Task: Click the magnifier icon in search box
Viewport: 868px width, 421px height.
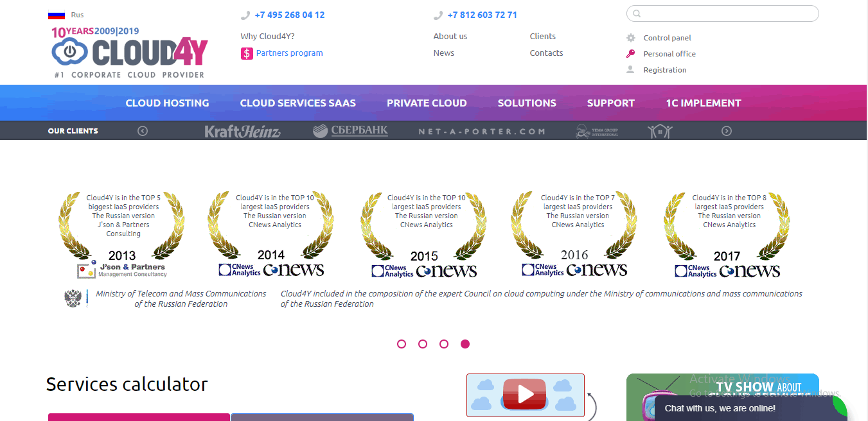Action: [x=637, y=13]
